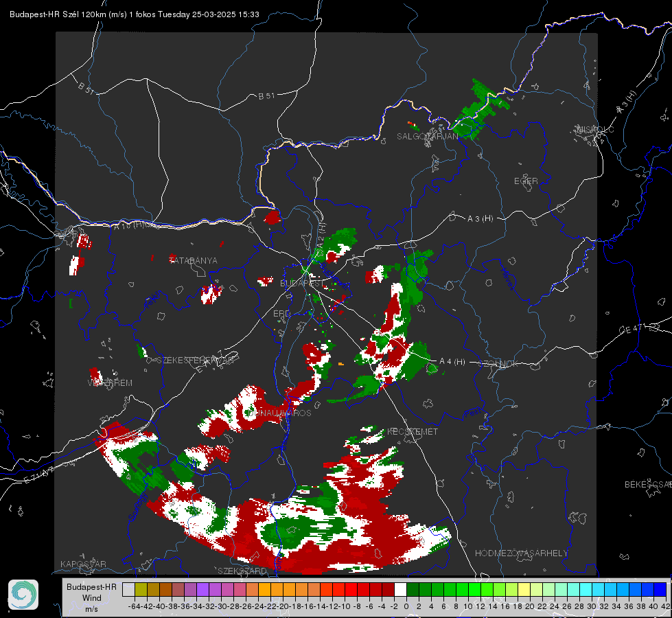Image resolution: width=672 pixels, height=618 pixels.
Task: Pick the deep blue swatch between 40 and 42
Action: pos(660,589)
